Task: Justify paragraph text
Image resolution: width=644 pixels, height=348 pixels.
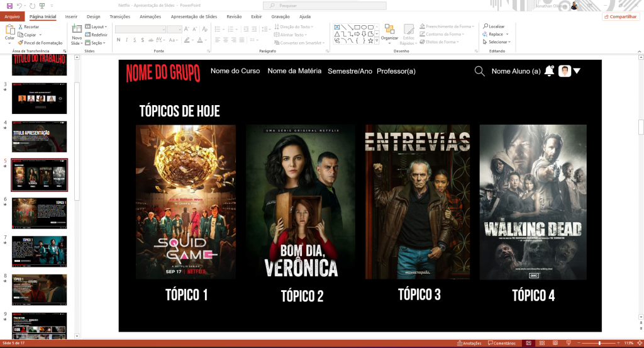Action: [241, 40]
